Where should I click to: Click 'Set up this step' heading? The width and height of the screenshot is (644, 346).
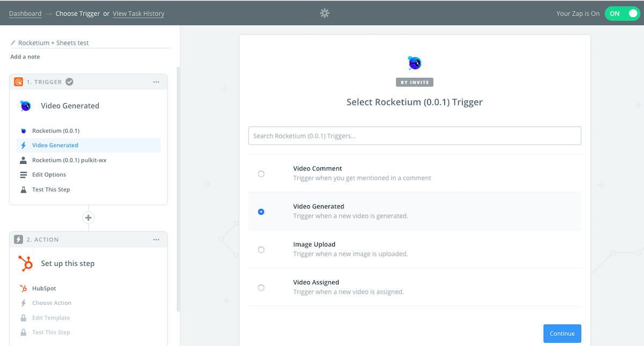point(68,263)
